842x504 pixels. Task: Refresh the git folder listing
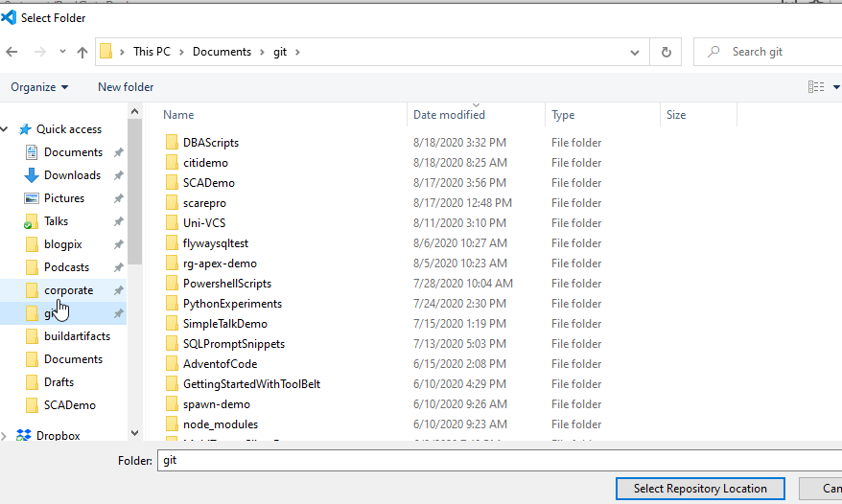coord(666,52)
